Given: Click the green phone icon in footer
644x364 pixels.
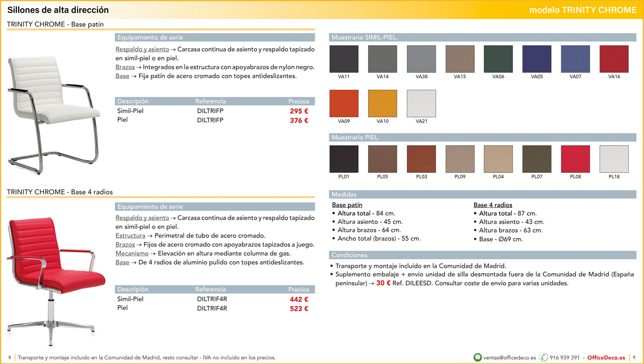Looking at the screenshot, I should pyautogui.click(x=544, y=357).
